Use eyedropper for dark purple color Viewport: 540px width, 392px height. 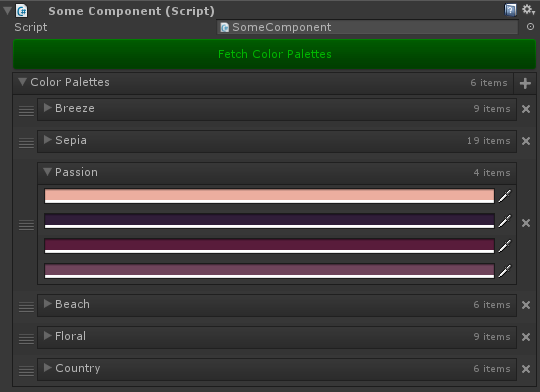tap(505, 221)
